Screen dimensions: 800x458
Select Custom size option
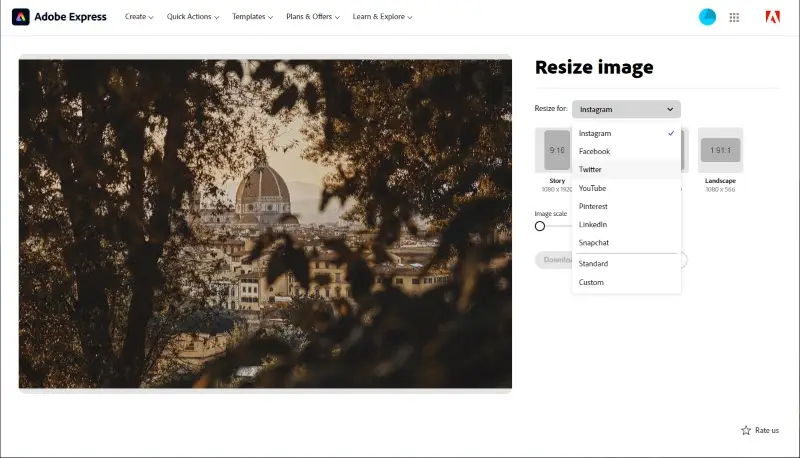pyautogui.click(x=591, y=282)
